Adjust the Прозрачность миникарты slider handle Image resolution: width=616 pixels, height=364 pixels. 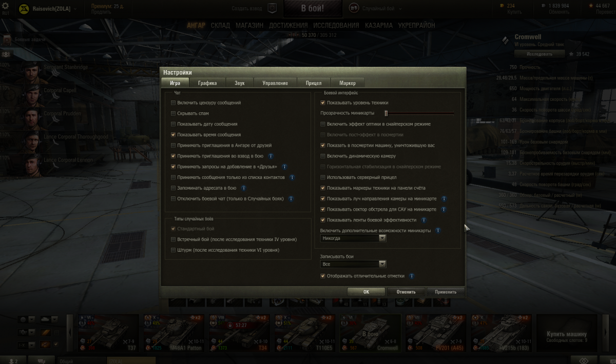[386, 113]
